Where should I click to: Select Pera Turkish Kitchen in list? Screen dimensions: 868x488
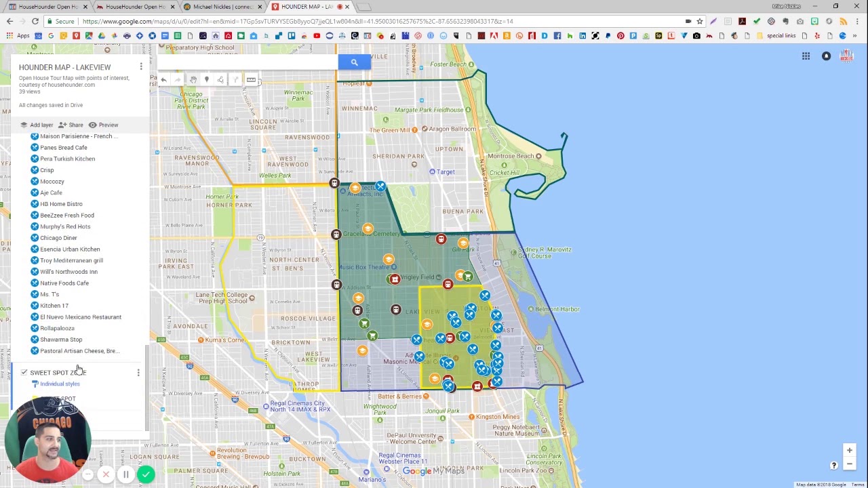tap(67, 159)
